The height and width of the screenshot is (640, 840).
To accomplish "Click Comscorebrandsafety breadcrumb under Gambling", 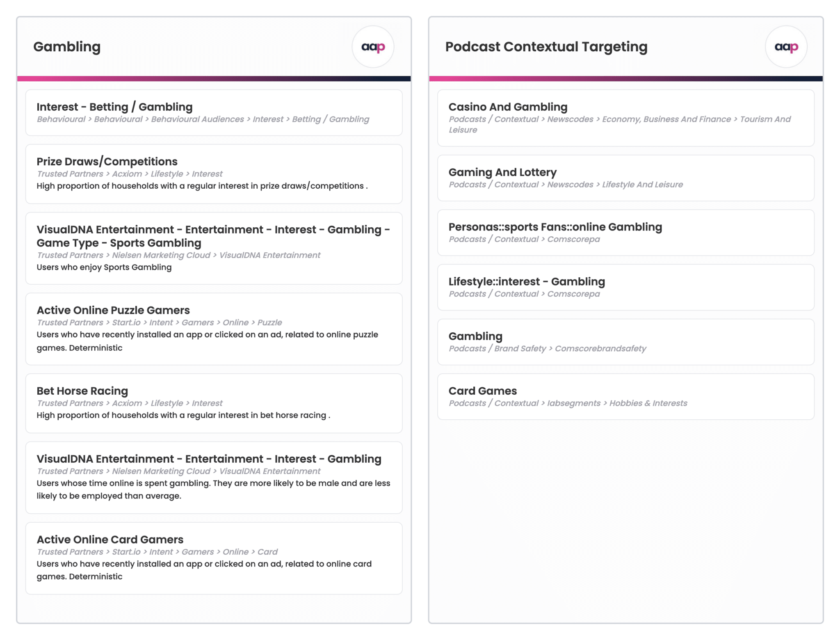I will point(600,348).
